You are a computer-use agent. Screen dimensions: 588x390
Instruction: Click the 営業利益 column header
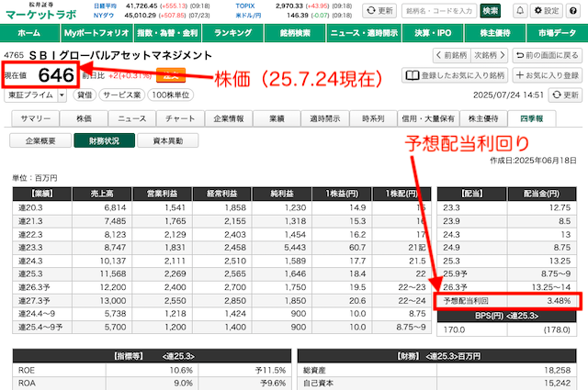[x=163, y=194]
